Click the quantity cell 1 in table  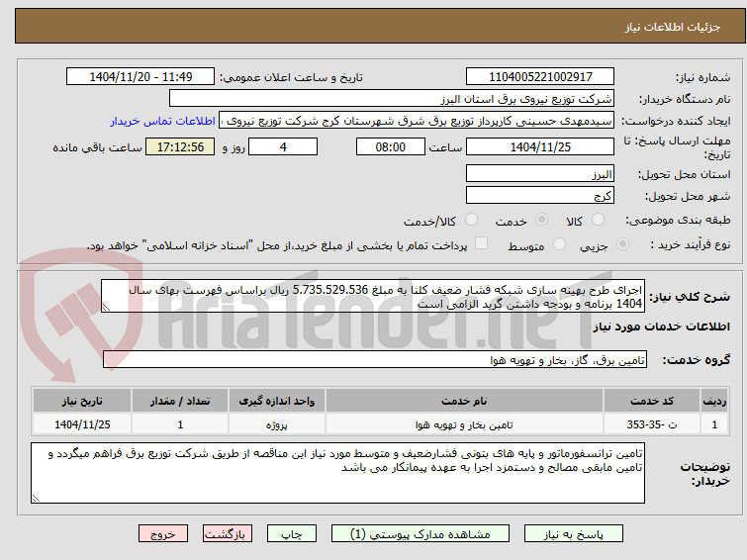click(180, 424)
